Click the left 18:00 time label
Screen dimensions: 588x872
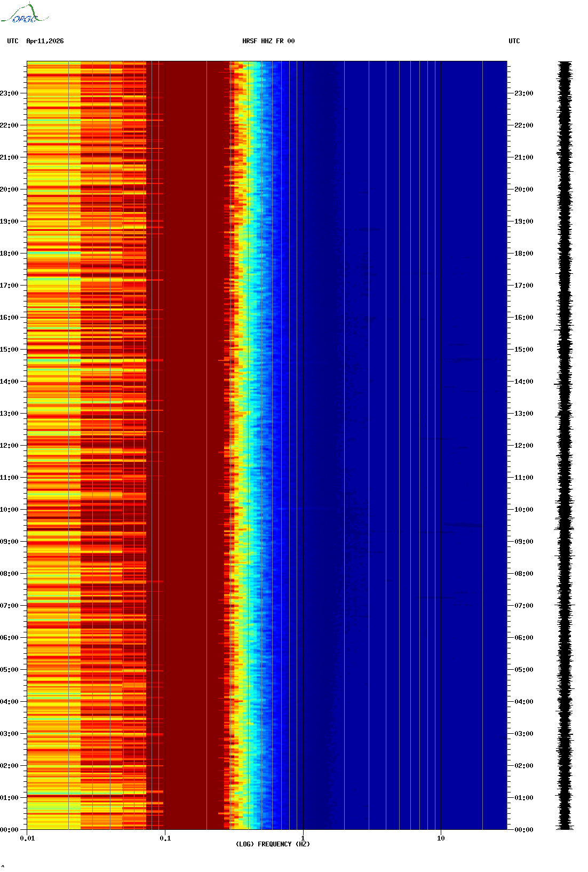click(x=9, y=253)
